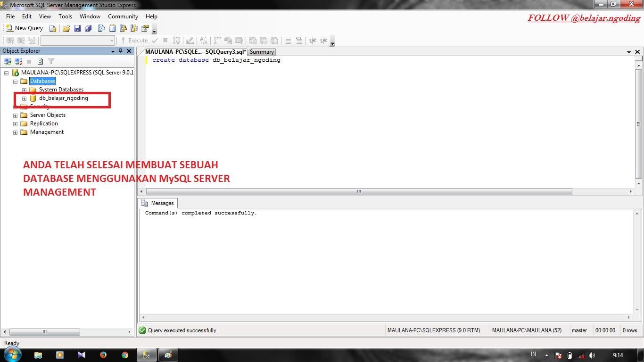Screen dimensions: 644x362
Task: Click the New Query toolbar button
Action: pos(24,28)
